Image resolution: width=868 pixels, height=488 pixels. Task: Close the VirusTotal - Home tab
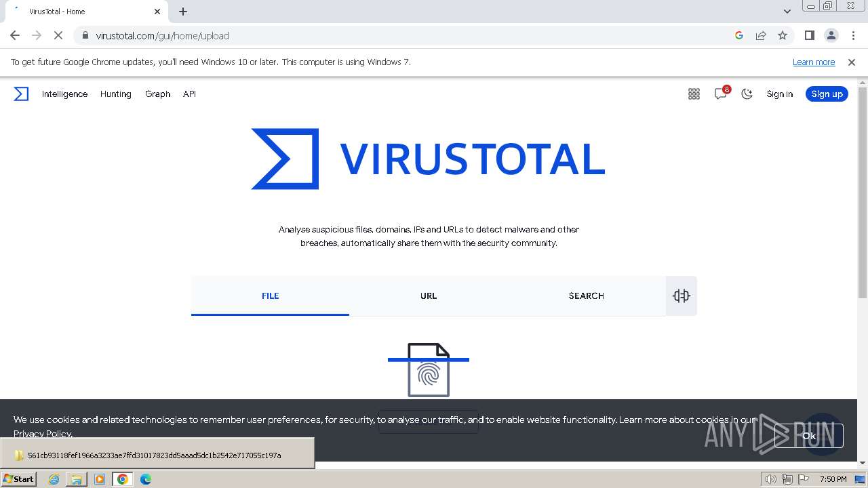157,12
